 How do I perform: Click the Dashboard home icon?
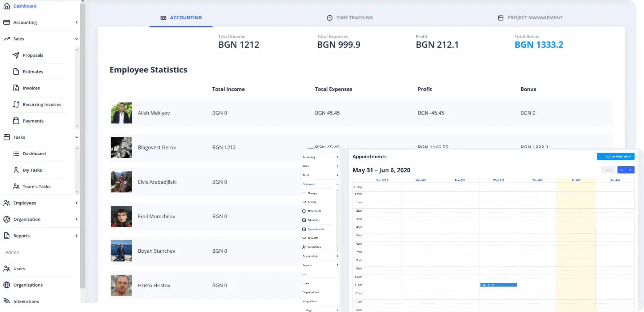tap(7, 6)
